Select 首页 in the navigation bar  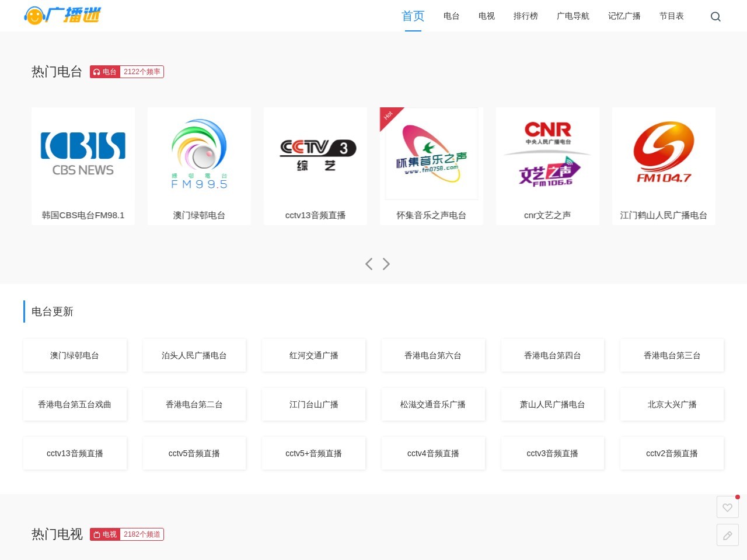413,16
